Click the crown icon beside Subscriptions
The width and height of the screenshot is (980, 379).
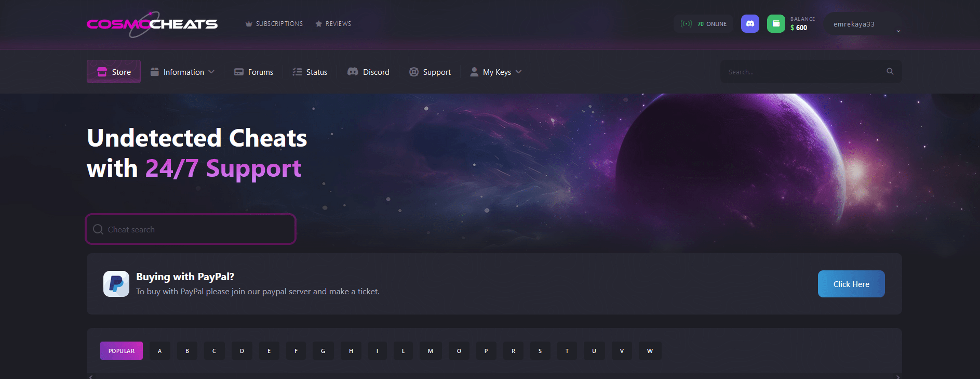(x=249, y=24)
